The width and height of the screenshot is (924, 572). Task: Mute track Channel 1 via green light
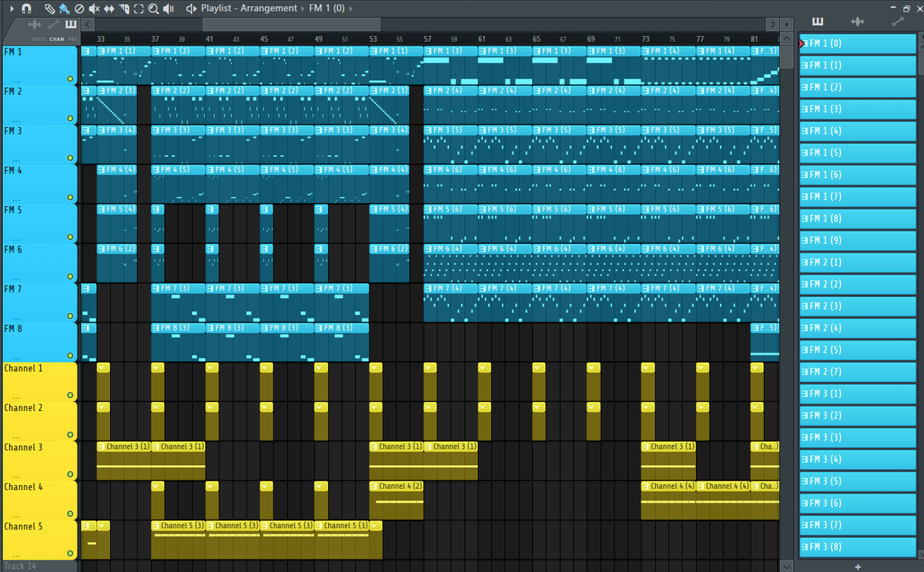click(70, 395)
